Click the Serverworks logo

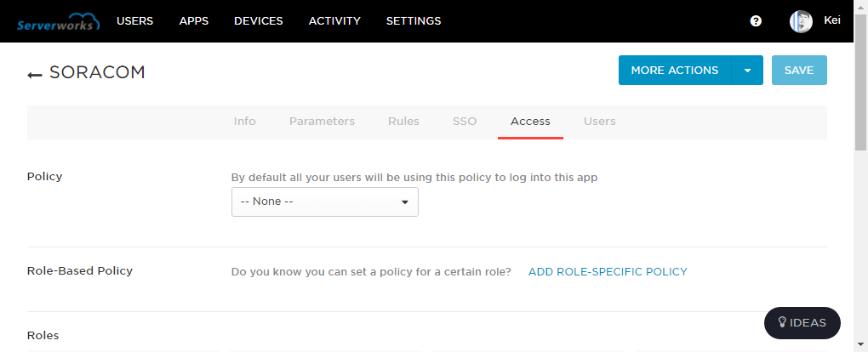tap(58, 21)
